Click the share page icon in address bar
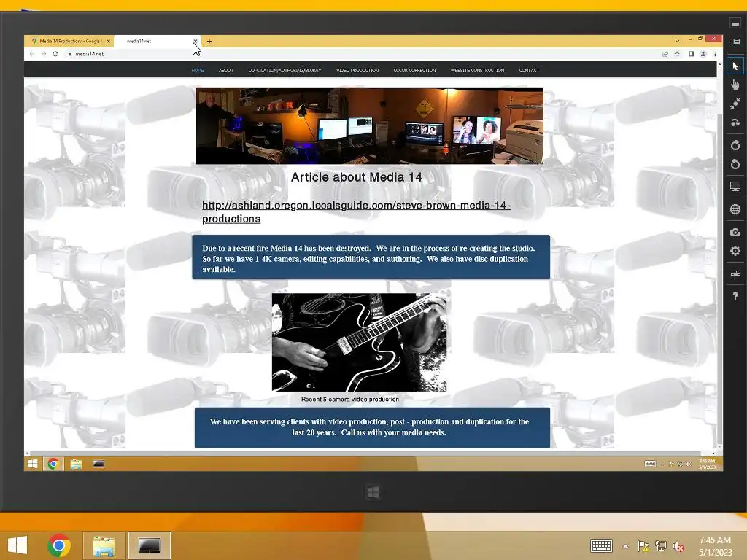Screen dimensions: 747x560 coord(665,54)
